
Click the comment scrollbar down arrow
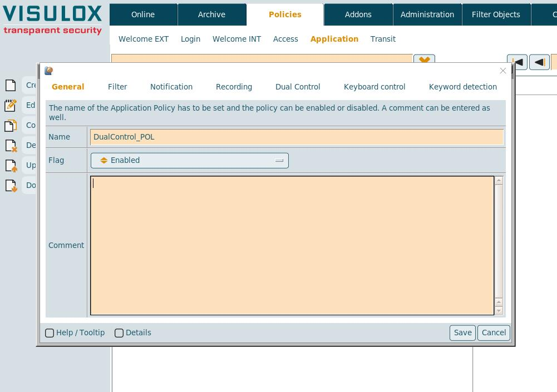pos(499,311)
